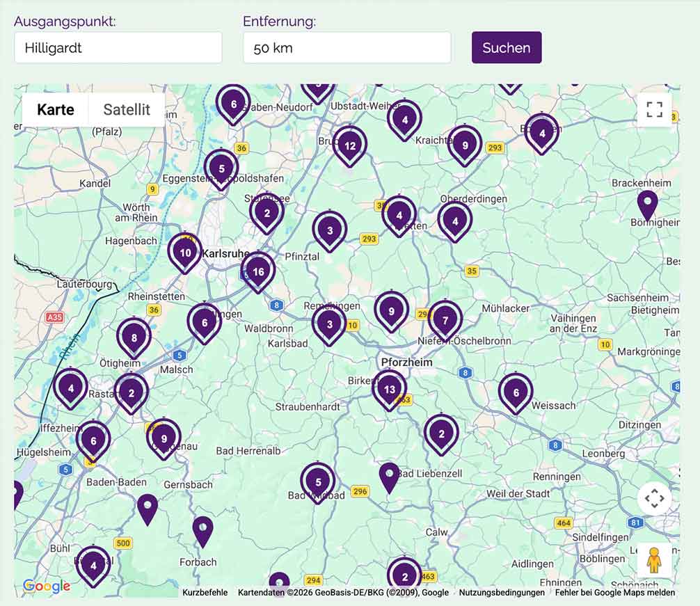Image resolution: width=700 pixels, height=606 pixels.
Task: Open the cluster marker numbered 12
Action: tap(350, 146)
